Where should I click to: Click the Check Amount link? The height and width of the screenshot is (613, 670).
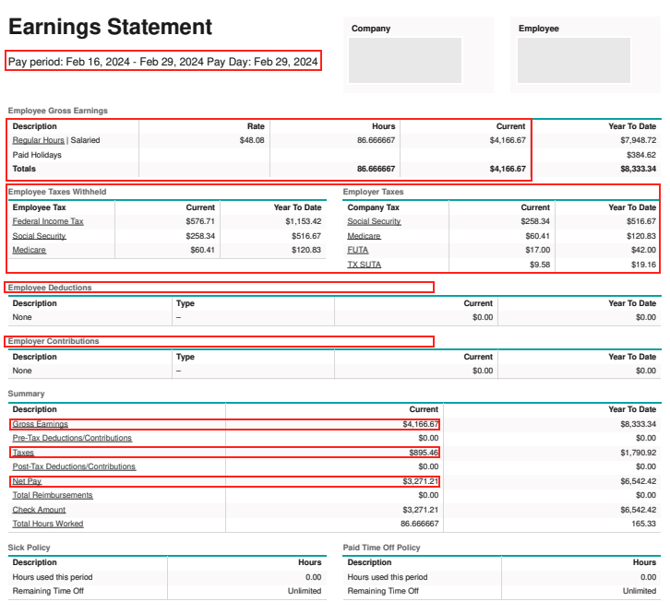39,510
